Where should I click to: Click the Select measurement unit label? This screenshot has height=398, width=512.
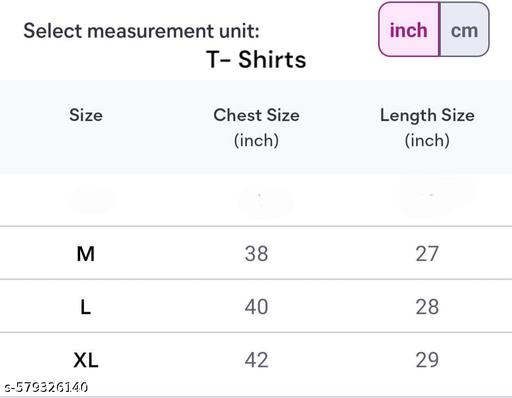point(141,31)
